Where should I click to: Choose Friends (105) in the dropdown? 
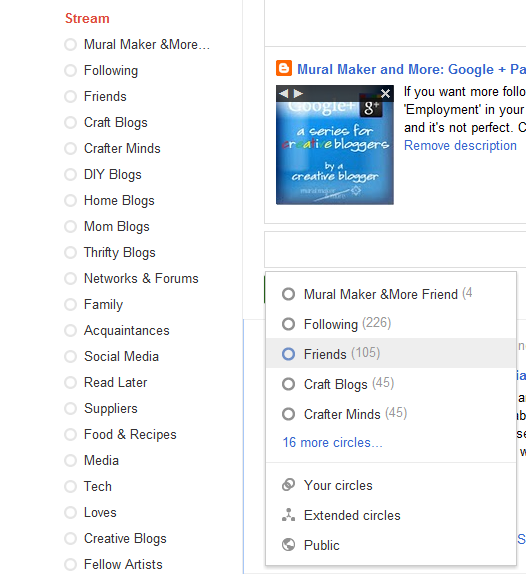coord(391,353)
